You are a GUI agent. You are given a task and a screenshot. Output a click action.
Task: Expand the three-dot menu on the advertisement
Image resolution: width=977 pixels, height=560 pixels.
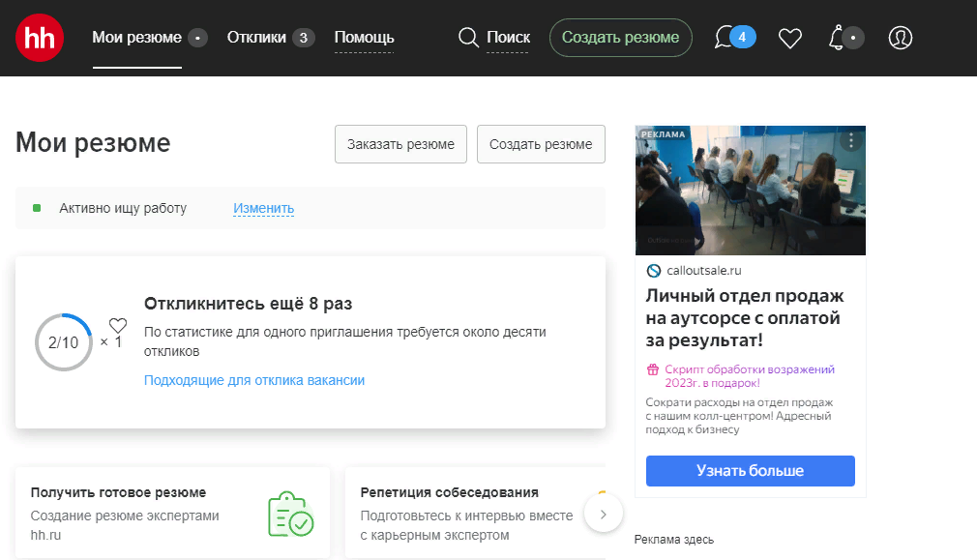point(850,140)
